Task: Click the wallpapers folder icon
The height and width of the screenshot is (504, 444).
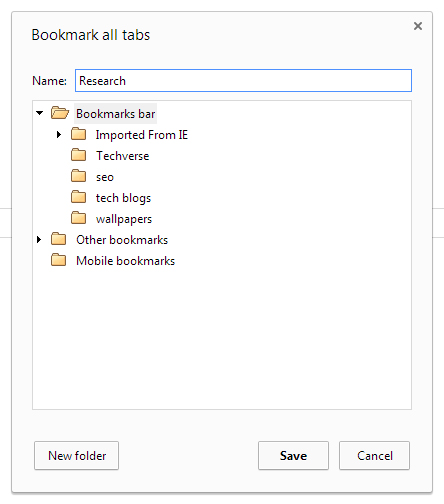Action: [79, 218]
